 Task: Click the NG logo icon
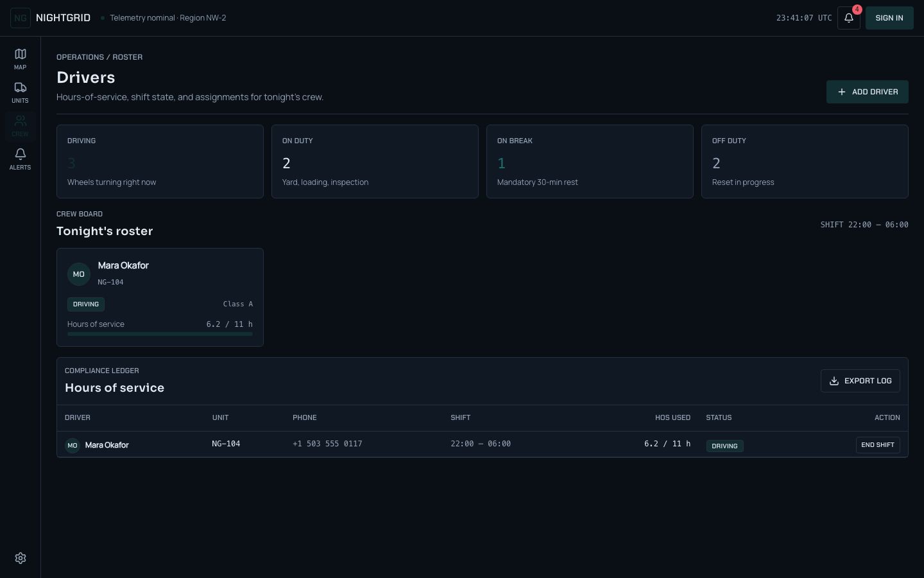click(x=21, y=18)
